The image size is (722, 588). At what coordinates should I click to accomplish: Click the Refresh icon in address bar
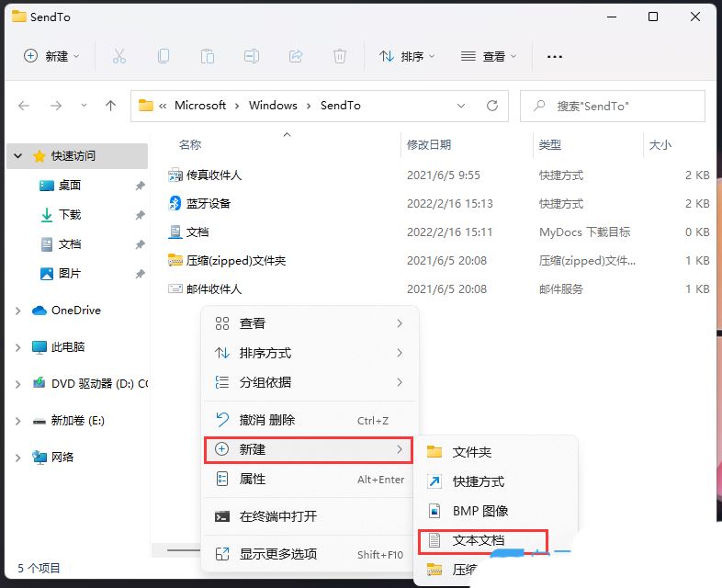492,106
